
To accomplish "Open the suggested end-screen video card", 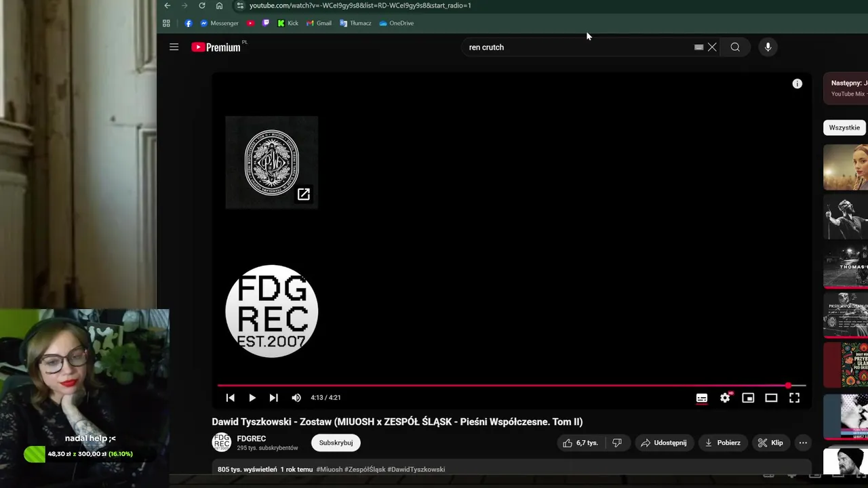I will pos(271,162).
